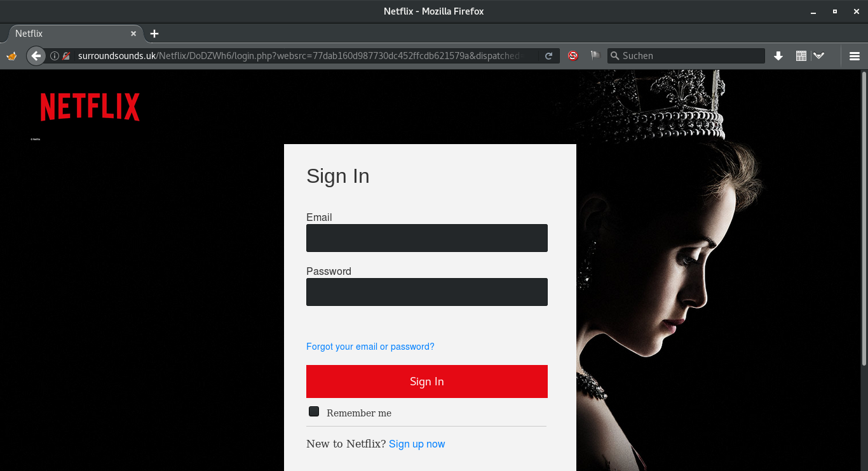Click the browser back arrow button
The height and width of the screenshot is (471, 868).
click(36, 56)
